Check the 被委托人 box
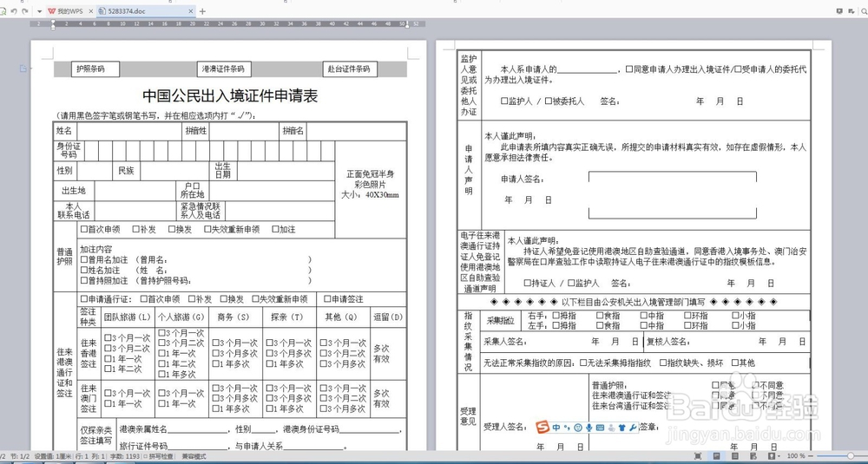868x464 pixels. pyautogui.click(x=549, y=101)
